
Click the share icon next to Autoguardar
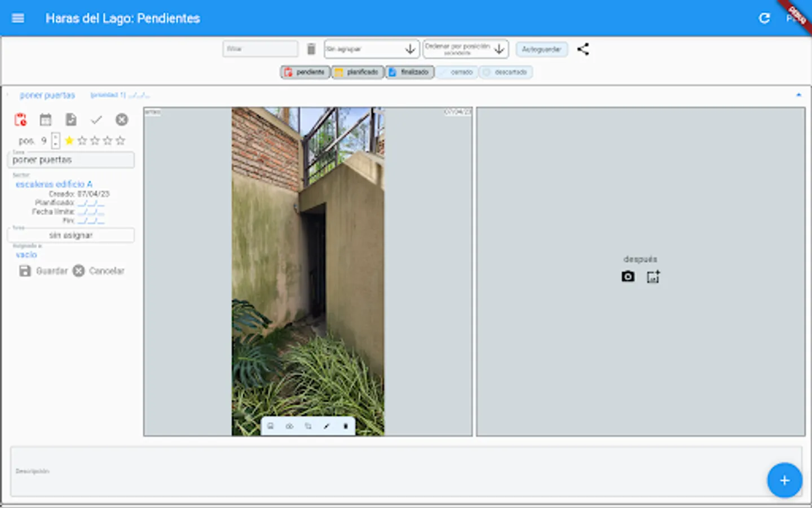pos(583,49)
